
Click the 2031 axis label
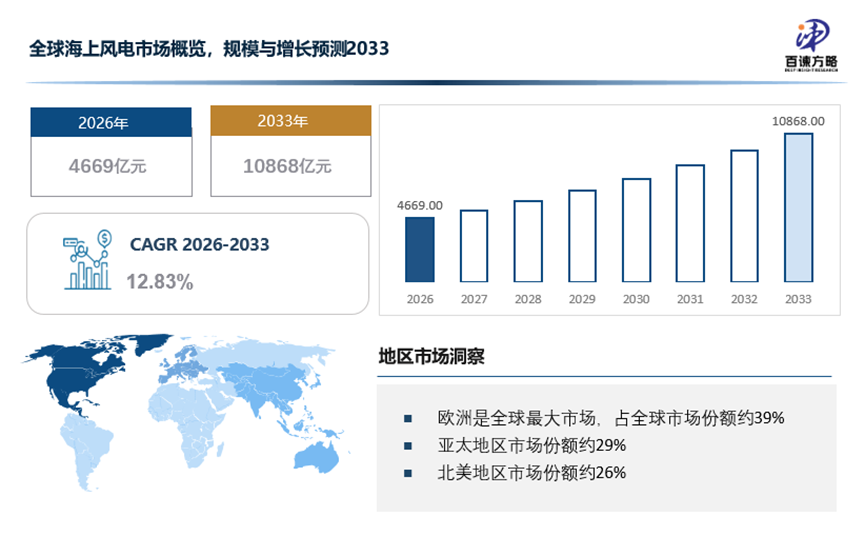pos(690,299)
